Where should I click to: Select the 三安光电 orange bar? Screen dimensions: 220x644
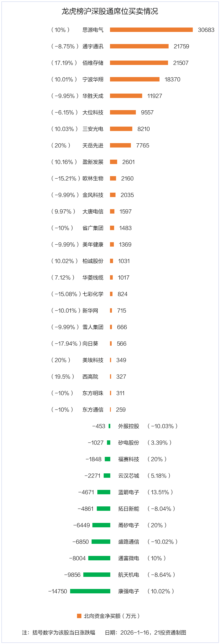click(x=121, y=129)
